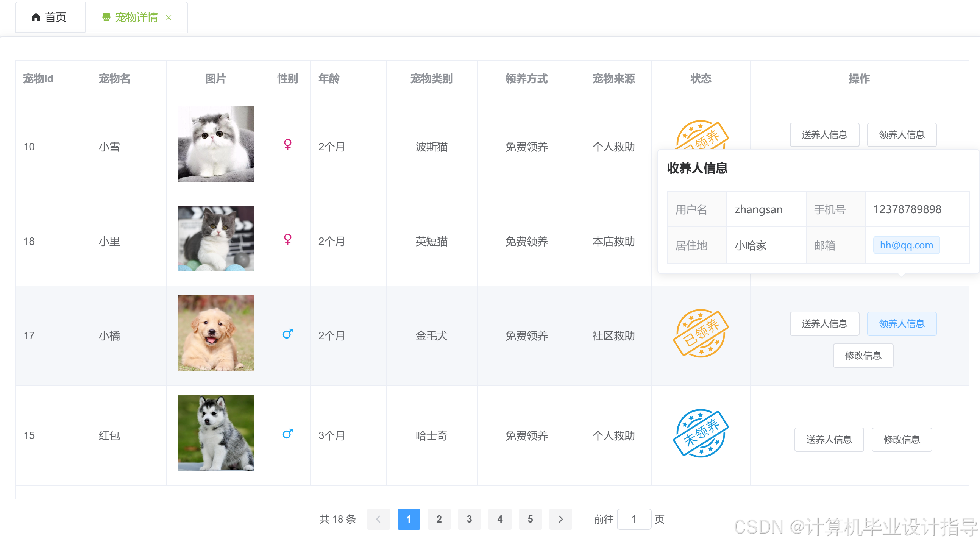
Task: Go to previous page arrow
Action: 378,520
